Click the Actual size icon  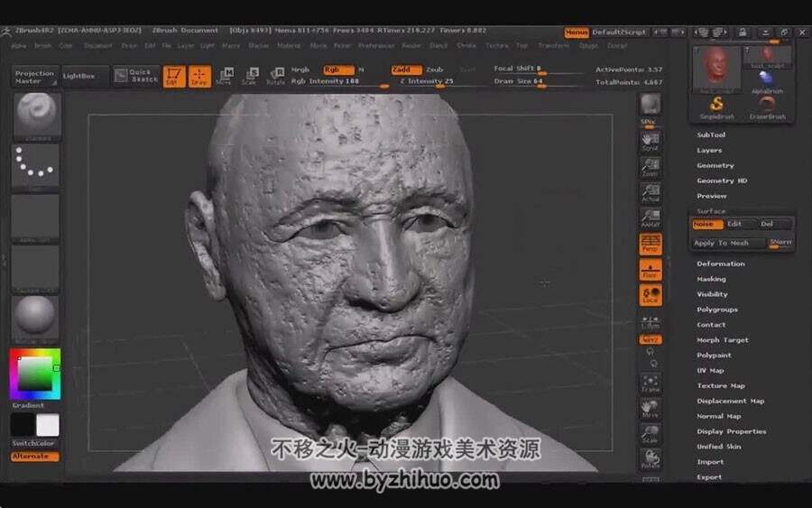click(651, 193)
